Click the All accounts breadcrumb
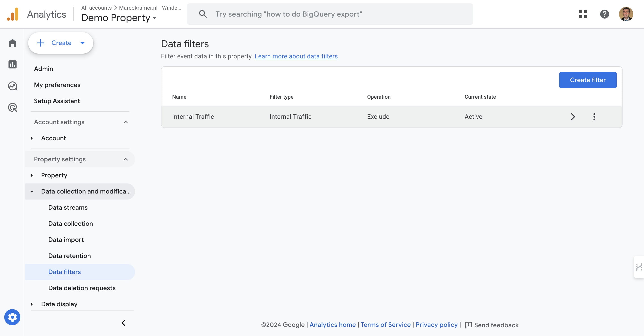The height and width of the screenshot is (336, 644). click(x=96, y=8)
